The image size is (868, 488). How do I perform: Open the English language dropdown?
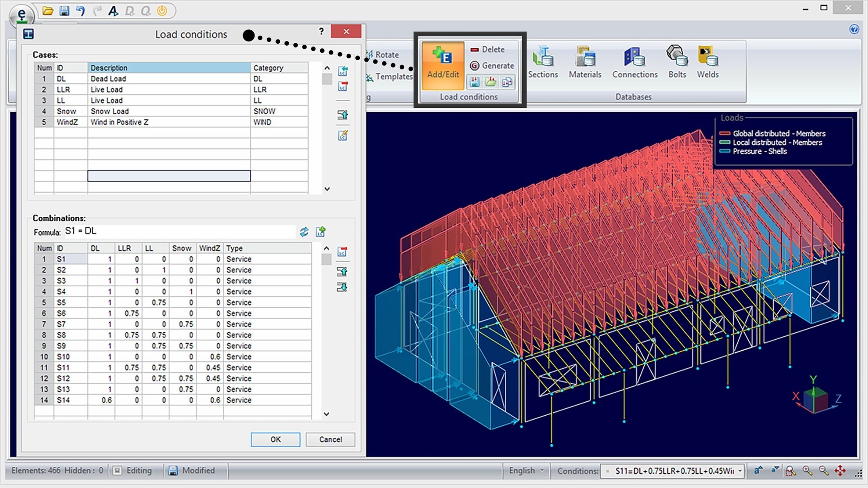click(527, 471)
